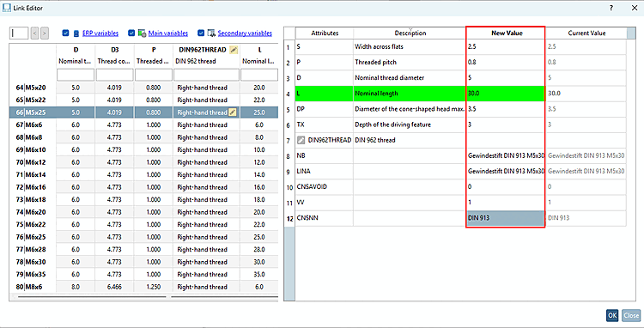
Task: Click the pencil icon beside DIN962THREAD column header
Action: click(234, 50)
